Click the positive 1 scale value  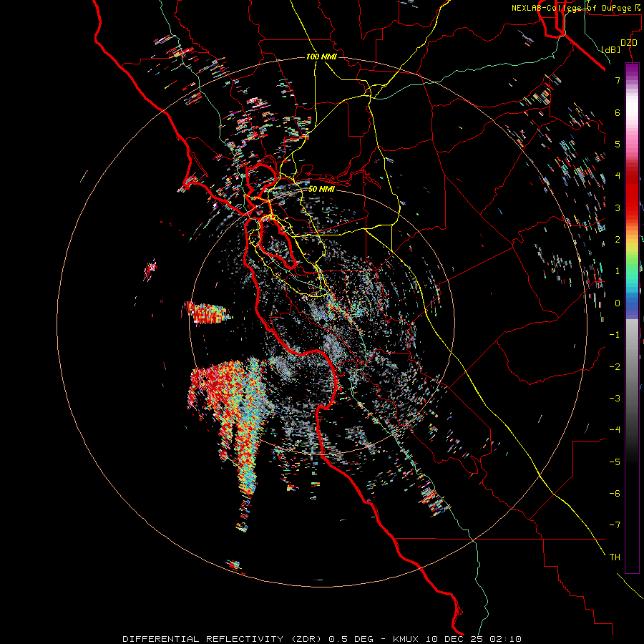(x=618, y=271)
